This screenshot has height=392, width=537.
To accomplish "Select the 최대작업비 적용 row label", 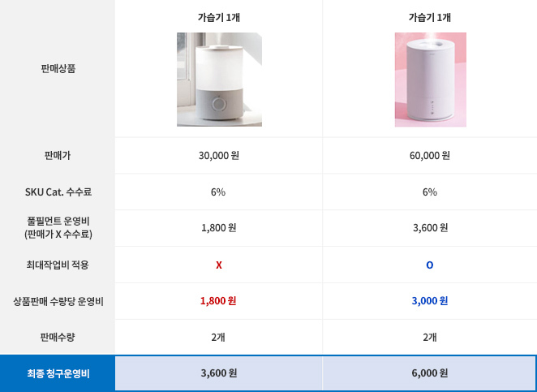I will tap(58, 265).
